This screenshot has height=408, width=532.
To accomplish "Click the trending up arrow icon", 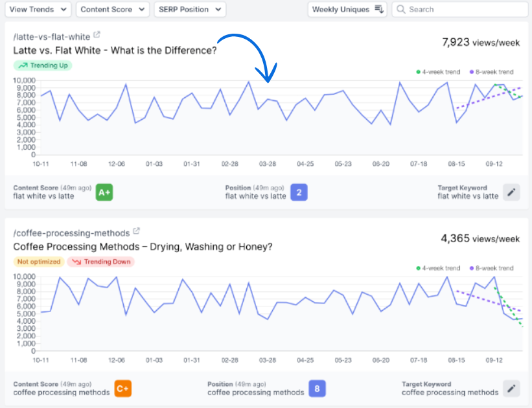I will tap(23, 65).
